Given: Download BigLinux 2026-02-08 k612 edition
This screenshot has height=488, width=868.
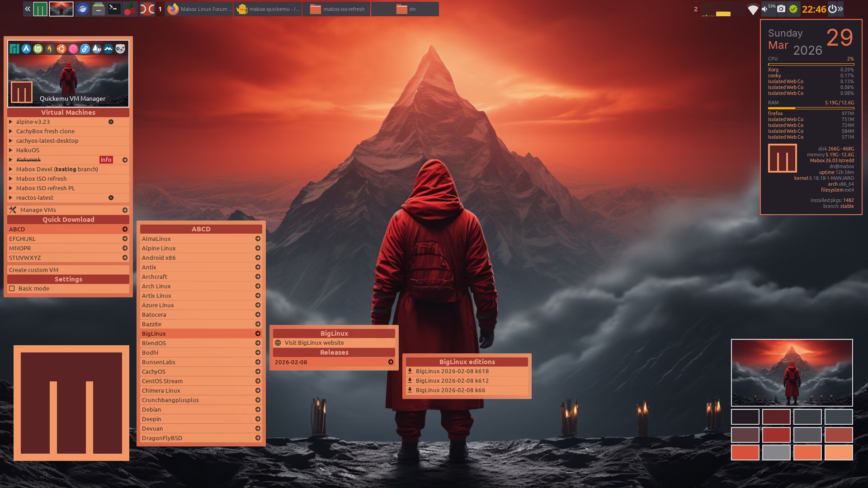Looking at the screenshot, I should [452, 380].
